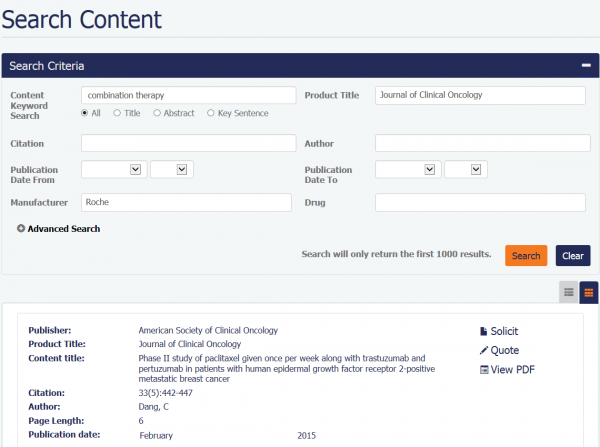Open Publication Date From month dropdown
This screenshot has height=447, width=600.
click(x=113, y=170)
